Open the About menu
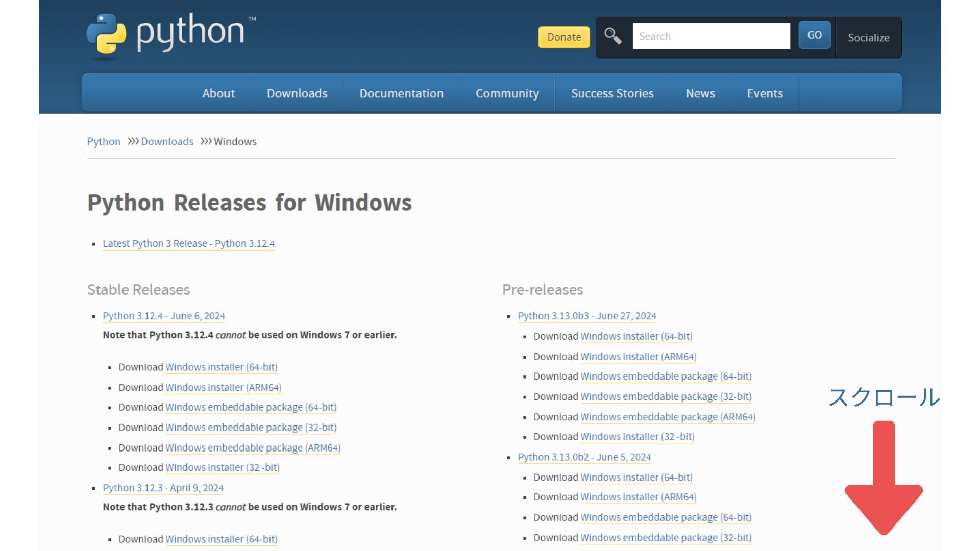This screenshot has width=980, height=551. click(x=218, y=93)
